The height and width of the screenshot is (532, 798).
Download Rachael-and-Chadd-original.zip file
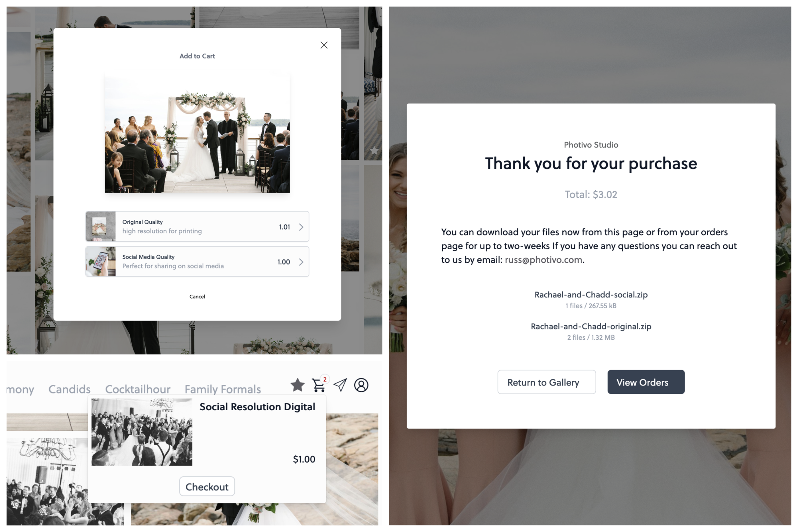coord(591,326)
